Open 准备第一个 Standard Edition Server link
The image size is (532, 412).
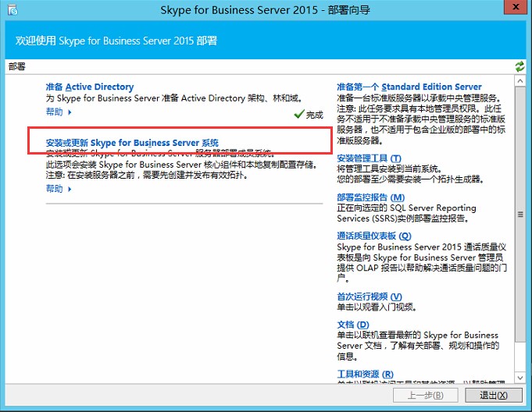pyautogui.click(x=409, y=87)
